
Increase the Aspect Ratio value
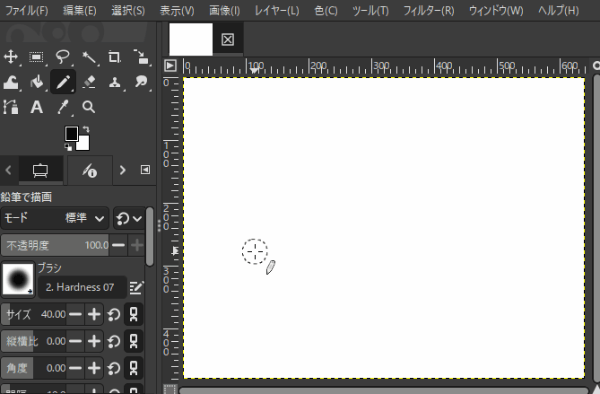(94, 341)
